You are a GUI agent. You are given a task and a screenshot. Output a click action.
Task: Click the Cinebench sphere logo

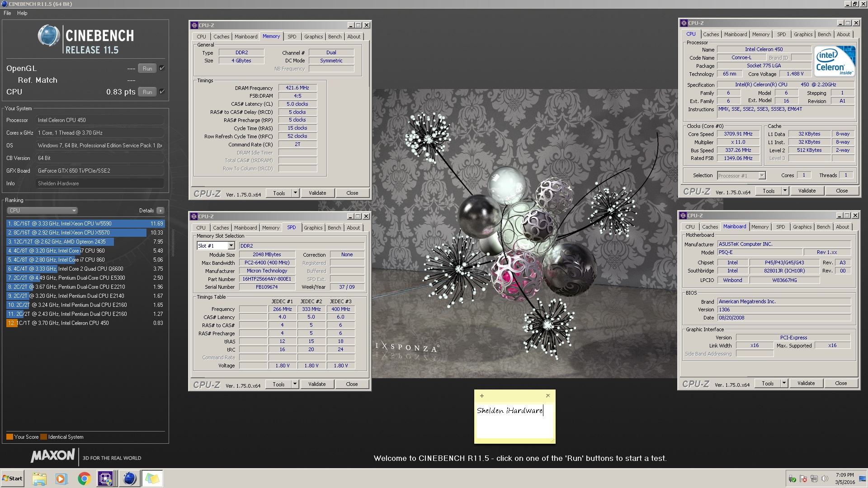pyautogui.click(x=49, y=36)
